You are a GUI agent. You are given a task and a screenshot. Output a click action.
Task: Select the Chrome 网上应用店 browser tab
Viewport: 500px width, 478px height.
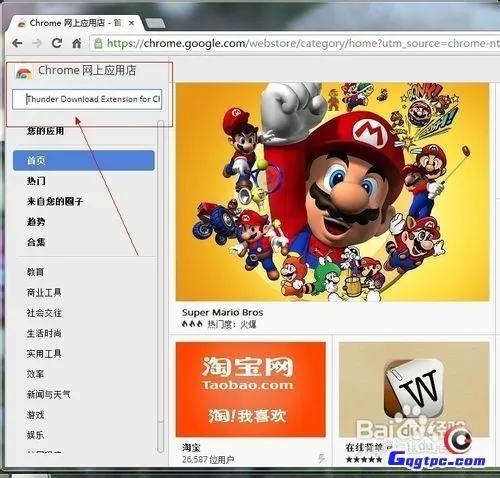click(75, 23)
